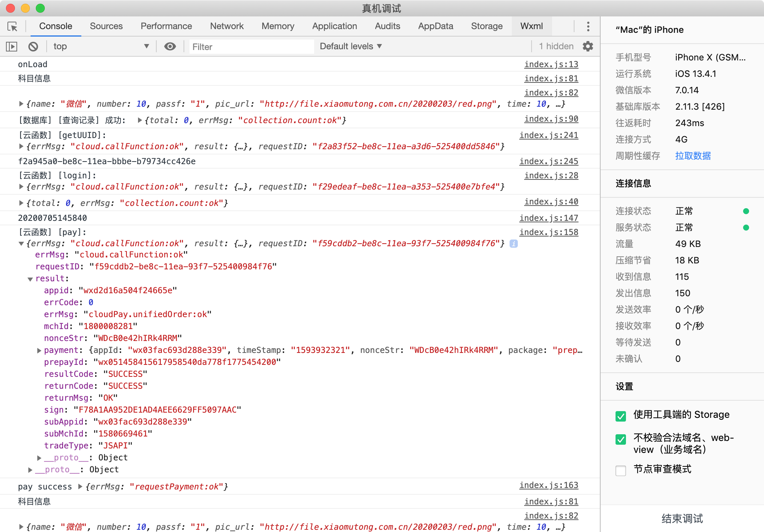Click the blue info badge next to pay result

(514, 244)
